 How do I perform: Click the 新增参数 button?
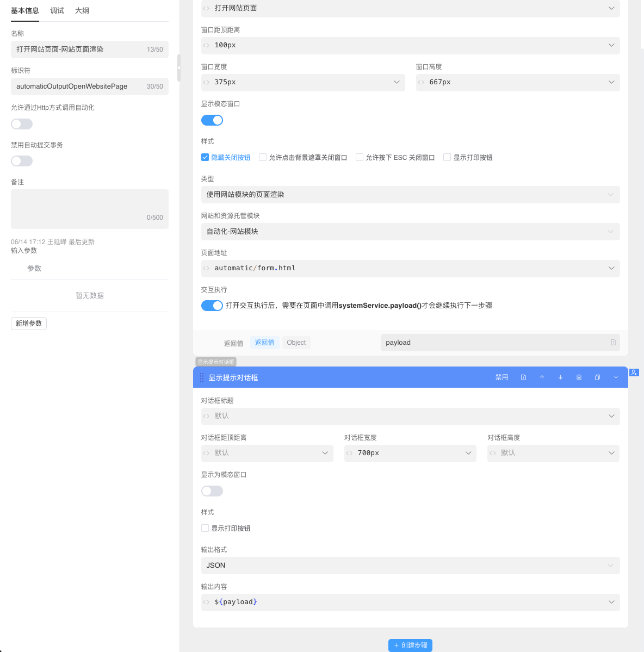[29, 324]
